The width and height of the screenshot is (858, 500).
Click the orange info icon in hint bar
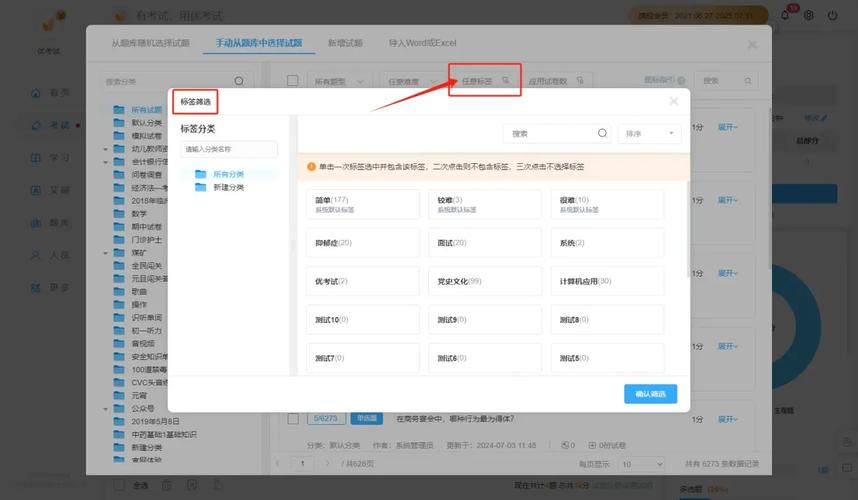[x=312, y=166]
